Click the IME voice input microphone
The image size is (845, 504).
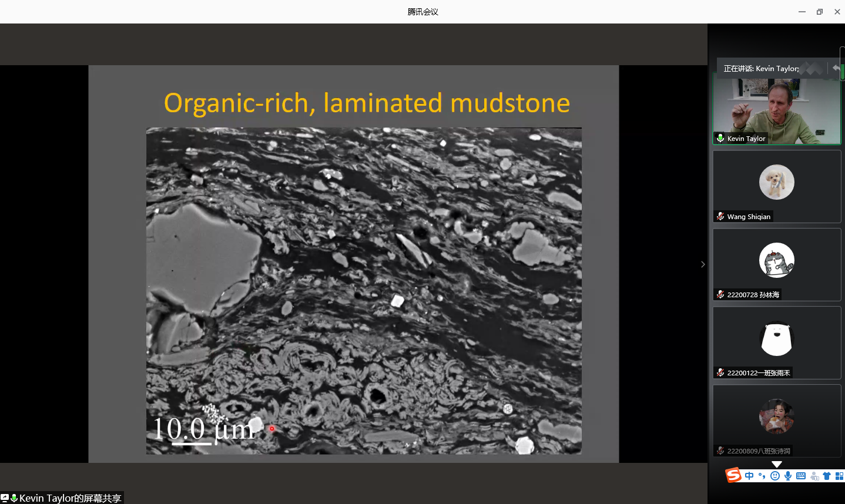[x=788, y=476]
